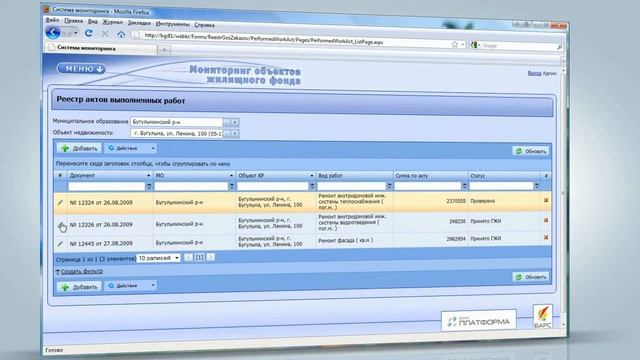Open the Справка menu
Screen dimensions: 640x360
click(x=204, y=25)
